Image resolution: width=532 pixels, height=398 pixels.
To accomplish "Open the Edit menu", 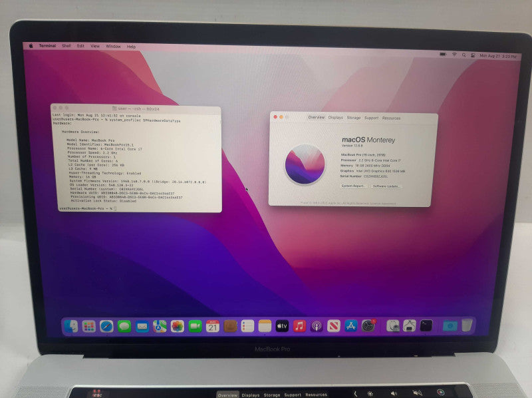I will click(80, 46).
